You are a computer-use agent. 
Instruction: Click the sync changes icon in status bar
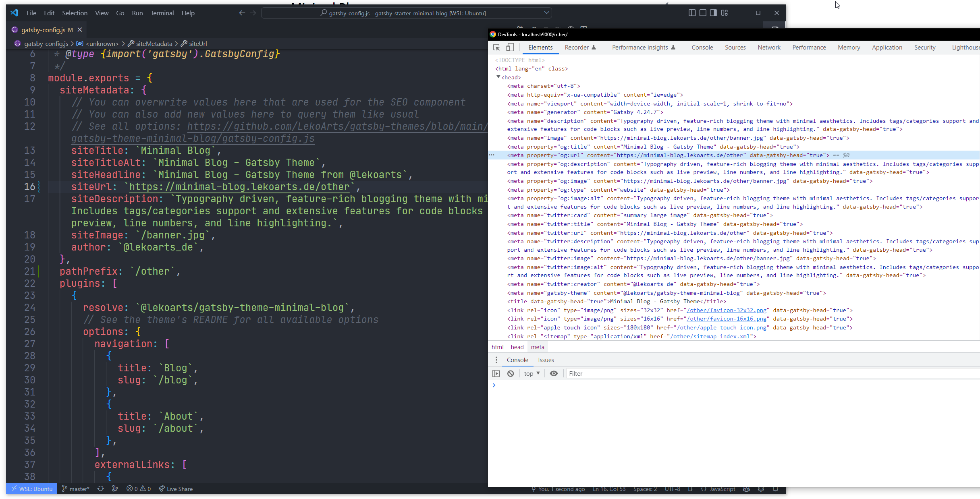100,489
